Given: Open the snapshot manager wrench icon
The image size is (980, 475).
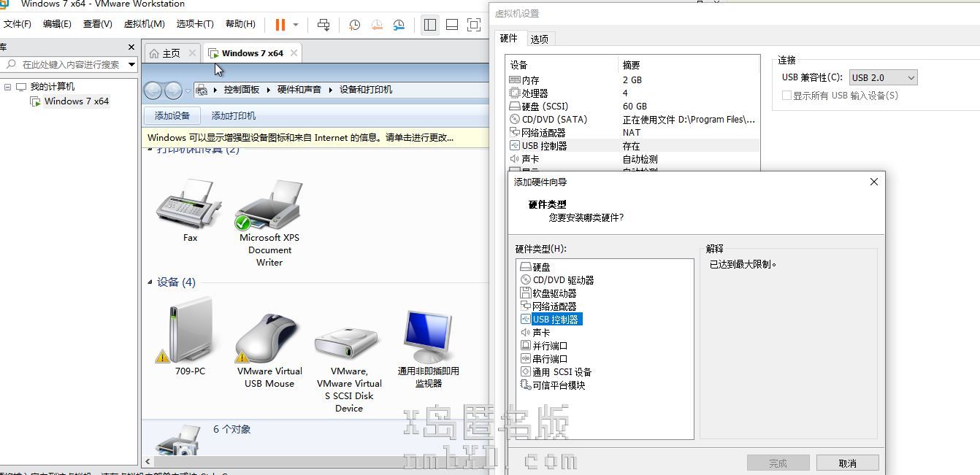Looking at the screenshot, I should click(399, 25).
